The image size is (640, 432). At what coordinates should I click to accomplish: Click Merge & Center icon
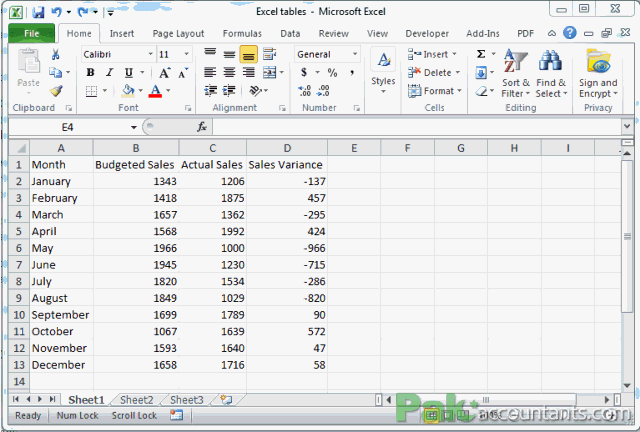click(269, 73)
